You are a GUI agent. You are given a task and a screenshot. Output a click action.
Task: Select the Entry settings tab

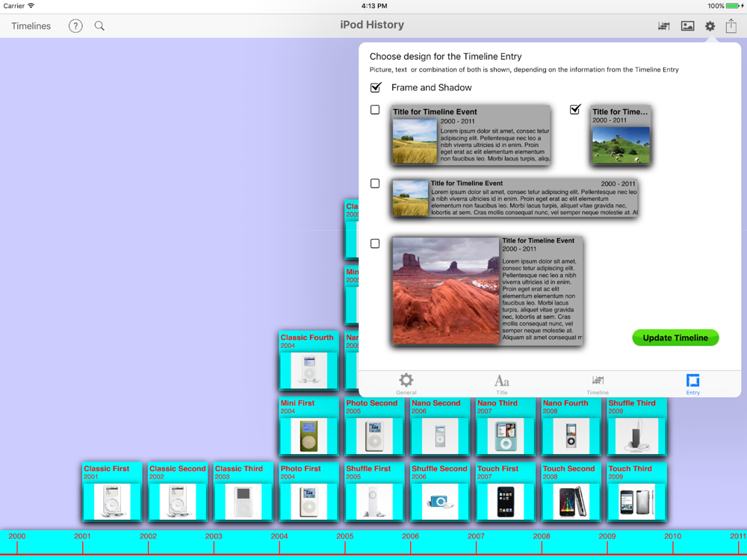click(692, 384)
